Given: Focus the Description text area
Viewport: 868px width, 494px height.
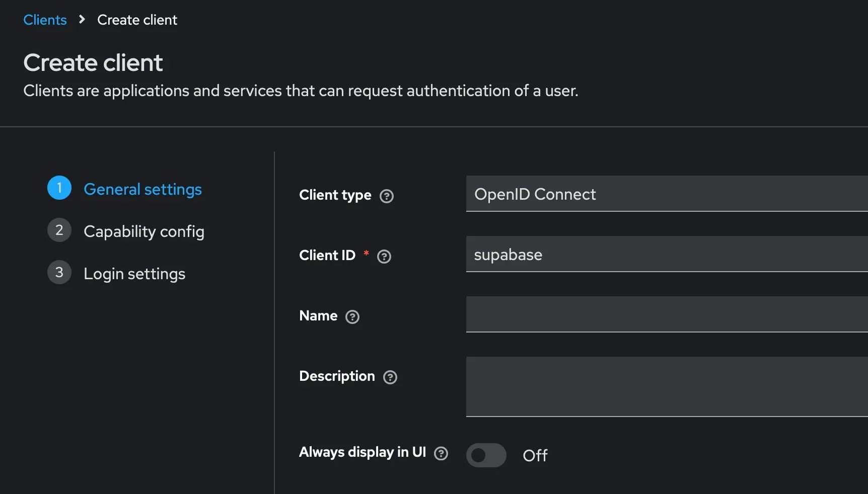Looking at the screenshot, I should tap(667, 387).
